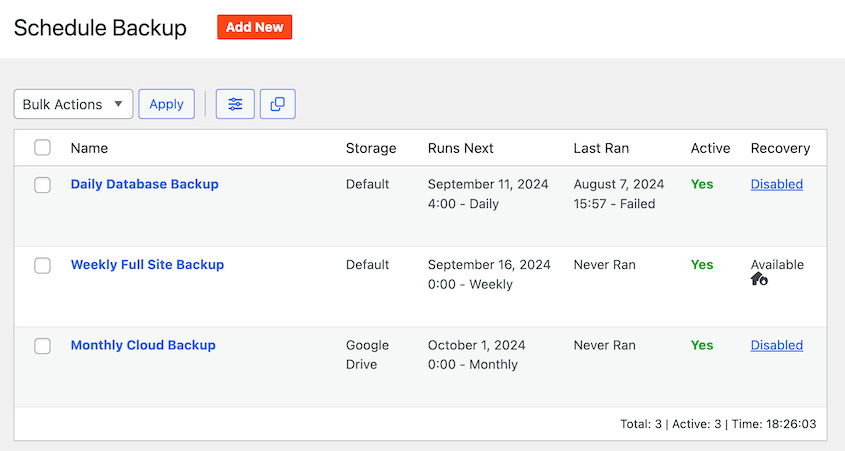The image size is (845, 451).
Task: Click the Name column header
Action: [89, 148]
